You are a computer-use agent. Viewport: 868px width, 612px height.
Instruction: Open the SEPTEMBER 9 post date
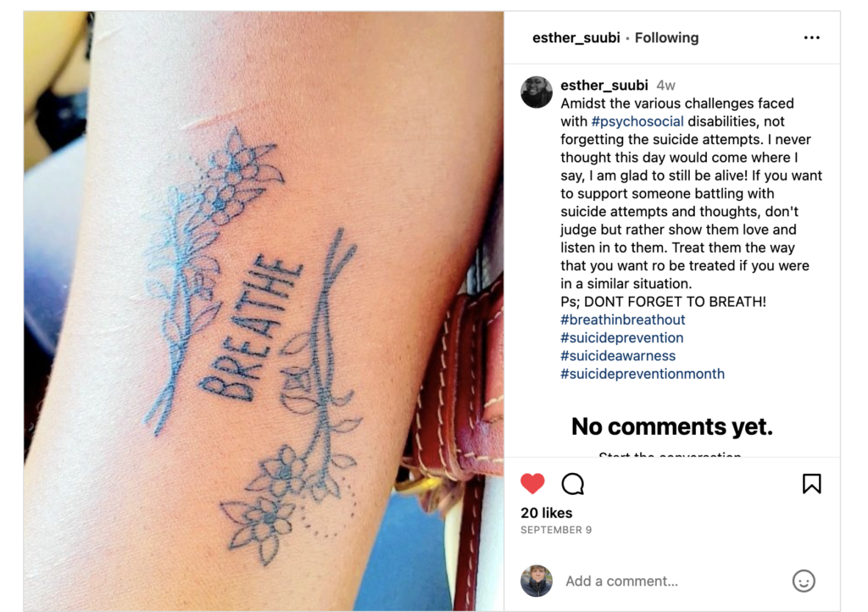556,530
